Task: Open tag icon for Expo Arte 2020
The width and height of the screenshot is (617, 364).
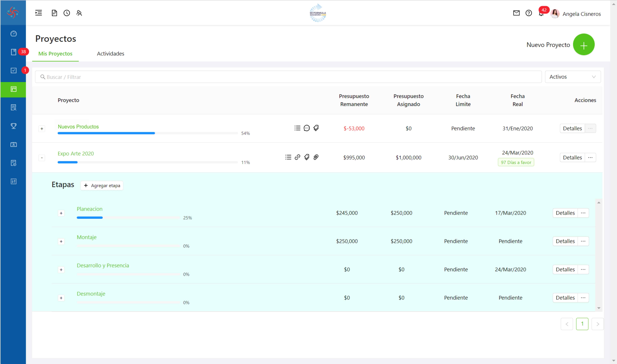Action: tap(307, 157)
